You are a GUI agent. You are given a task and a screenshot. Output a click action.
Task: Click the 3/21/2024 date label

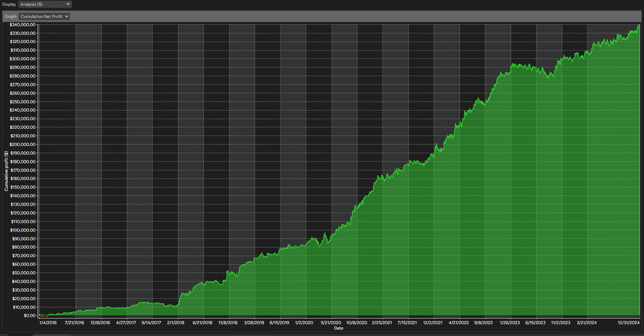pyautogui.click(x=587, y=323)
